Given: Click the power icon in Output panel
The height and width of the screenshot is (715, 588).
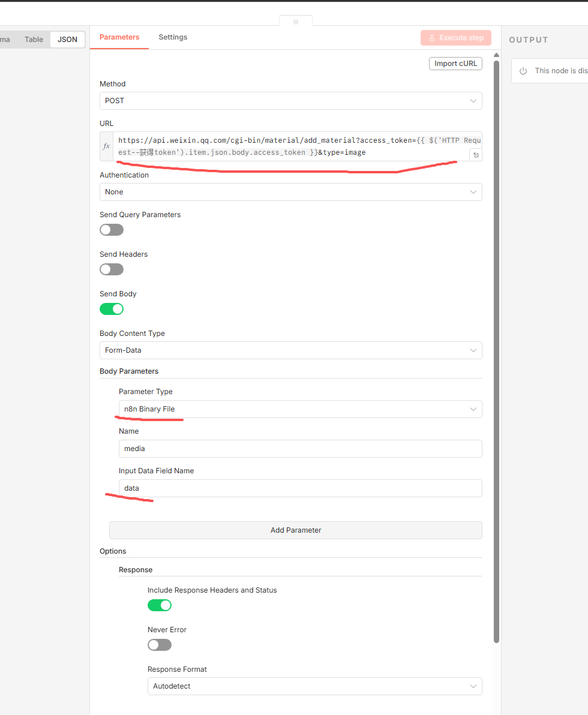Looking at the screenshot, I should (523, 71).
